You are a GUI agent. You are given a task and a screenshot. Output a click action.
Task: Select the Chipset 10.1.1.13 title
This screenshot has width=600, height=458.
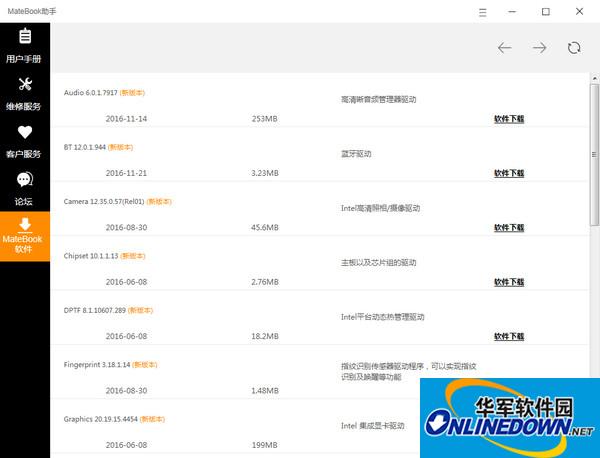91,256
